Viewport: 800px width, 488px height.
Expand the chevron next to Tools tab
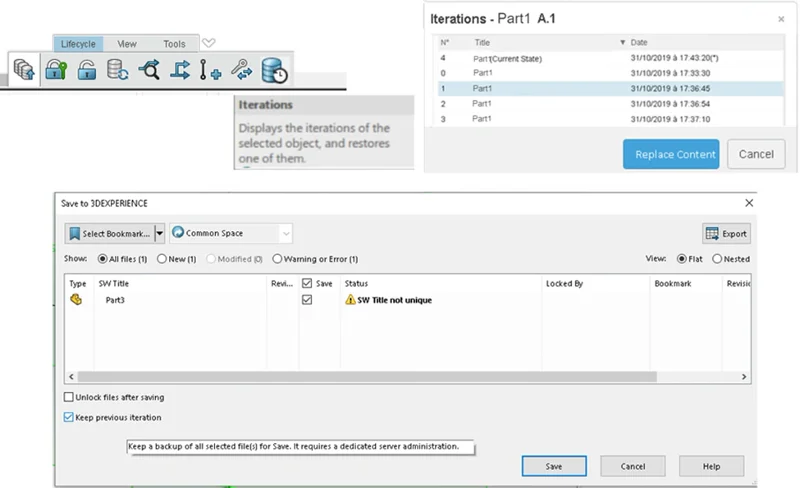point(208,43)
